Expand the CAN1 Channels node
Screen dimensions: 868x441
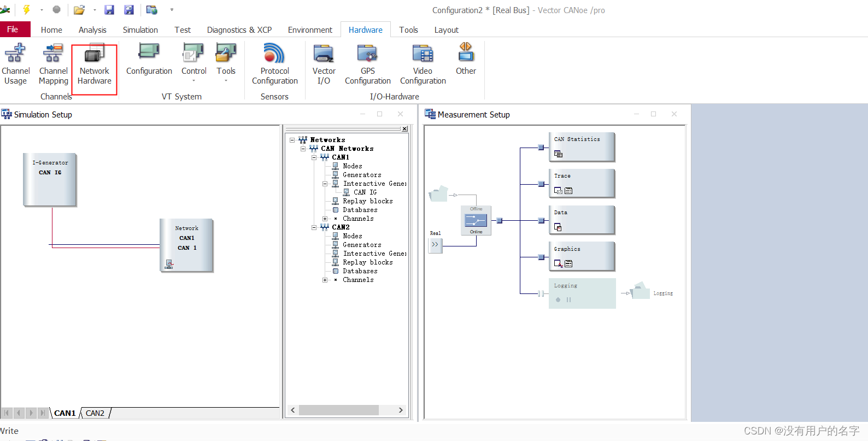click(325, 219)
